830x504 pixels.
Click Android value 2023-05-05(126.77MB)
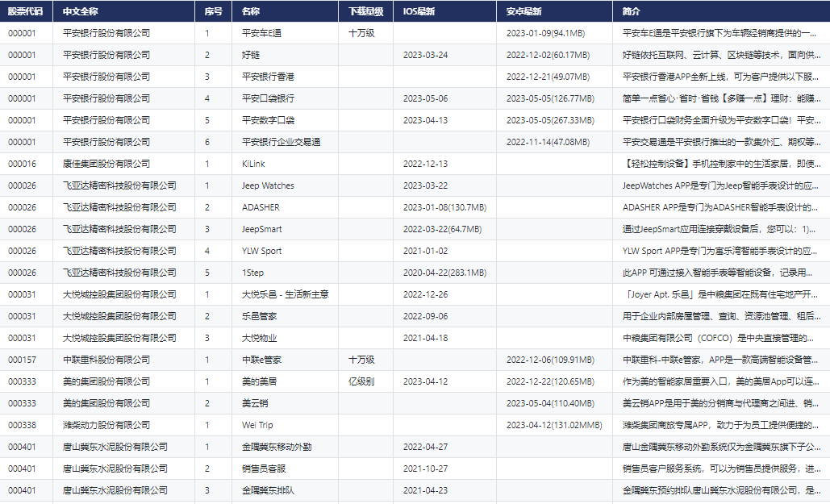point(550,98)
